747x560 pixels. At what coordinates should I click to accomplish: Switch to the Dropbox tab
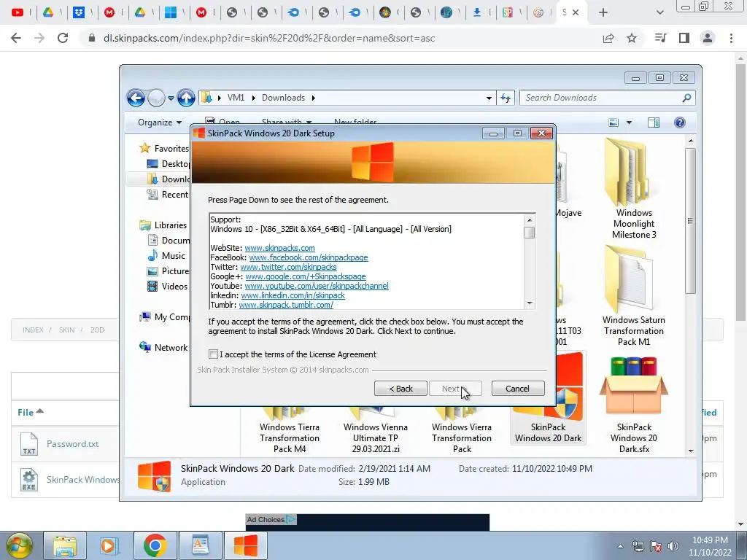click(79, 12)
